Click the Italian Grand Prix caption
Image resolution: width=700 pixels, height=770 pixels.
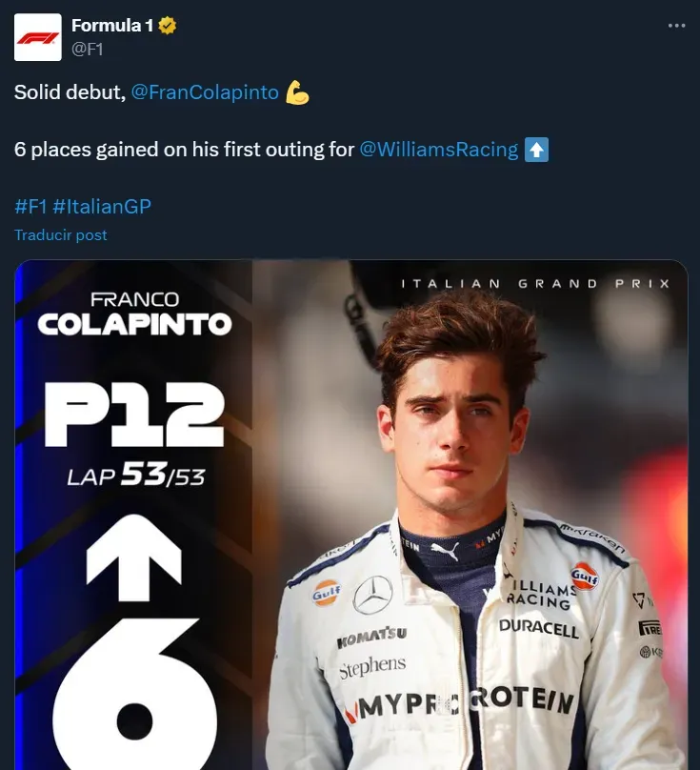coord(535,283)
